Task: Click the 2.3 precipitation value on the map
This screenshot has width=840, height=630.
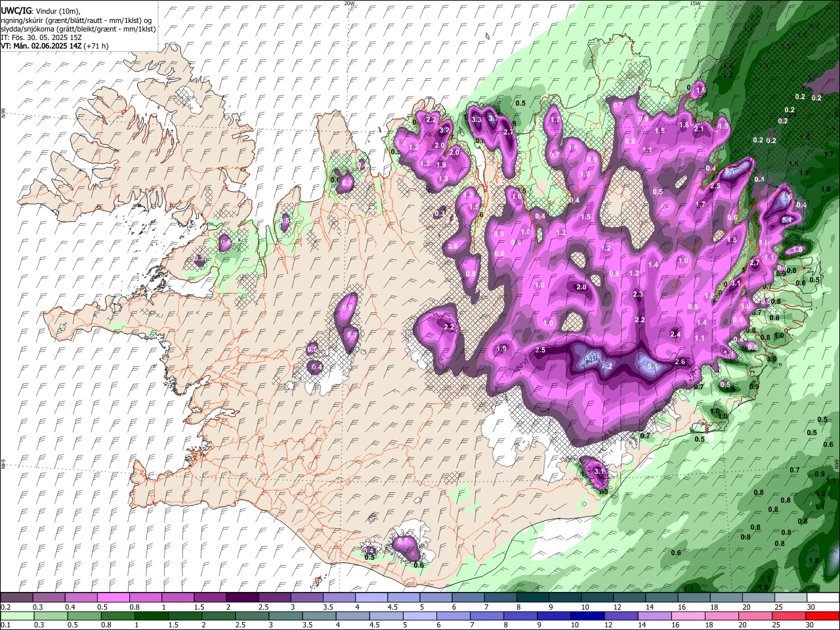Action: (638, 294)
